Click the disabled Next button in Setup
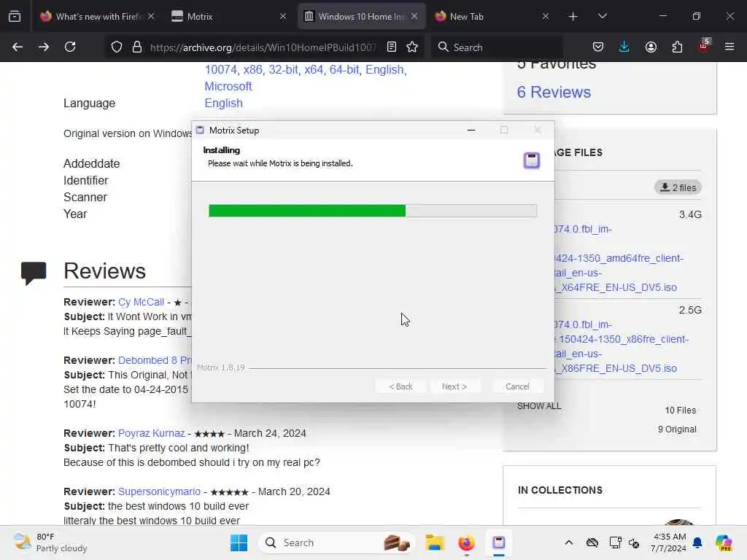 [454, 386]
